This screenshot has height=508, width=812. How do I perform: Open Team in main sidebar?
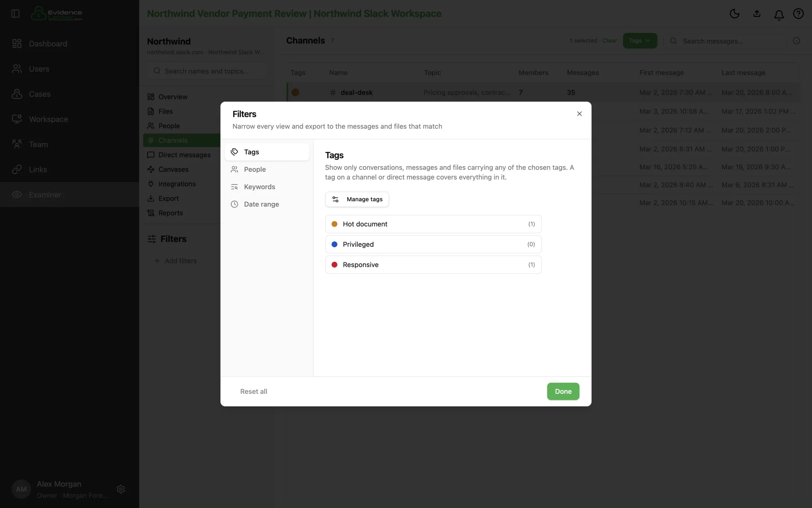click(69, 144)
